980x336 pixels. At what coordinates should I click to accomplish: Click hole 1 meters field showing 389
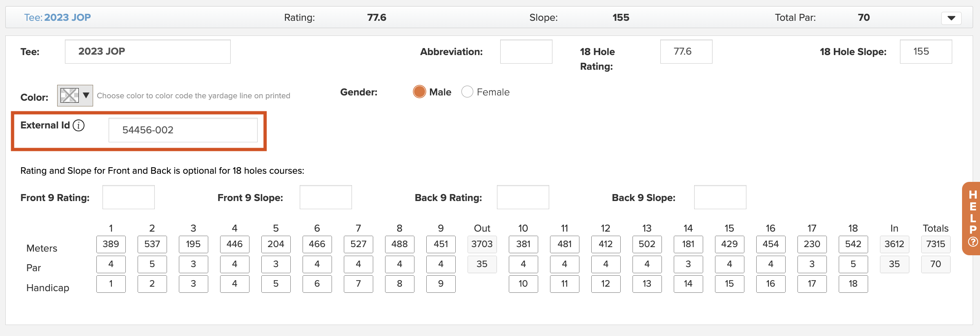[111, 244]
